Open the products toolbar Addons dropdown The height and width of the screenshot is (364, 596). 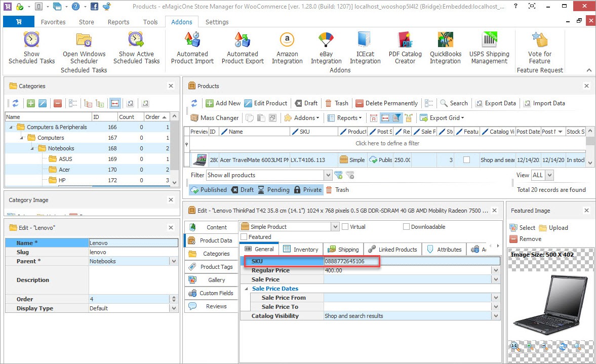click(x=302, y=118)
